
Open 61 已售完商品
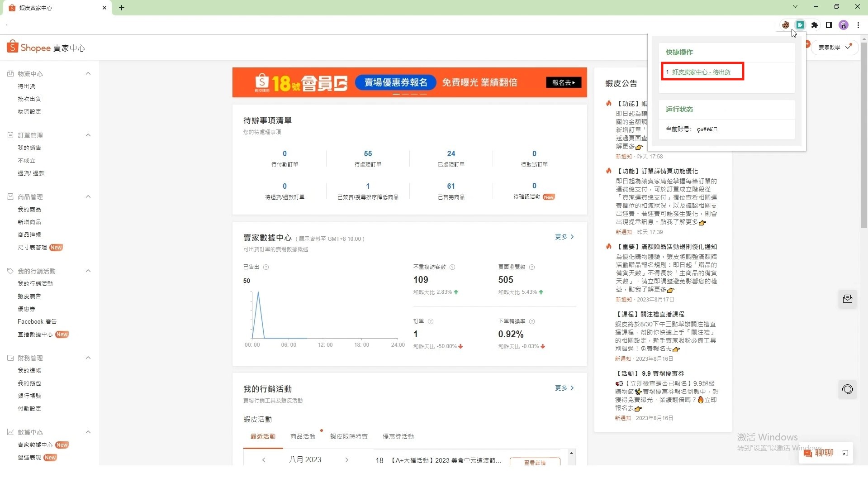coord(451,191)
